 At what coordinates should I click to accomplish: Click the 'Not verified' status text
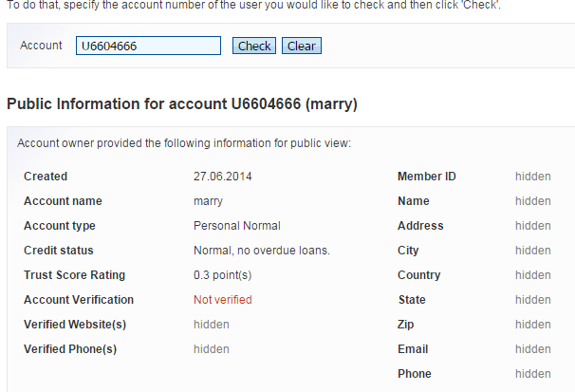[223, 300]
